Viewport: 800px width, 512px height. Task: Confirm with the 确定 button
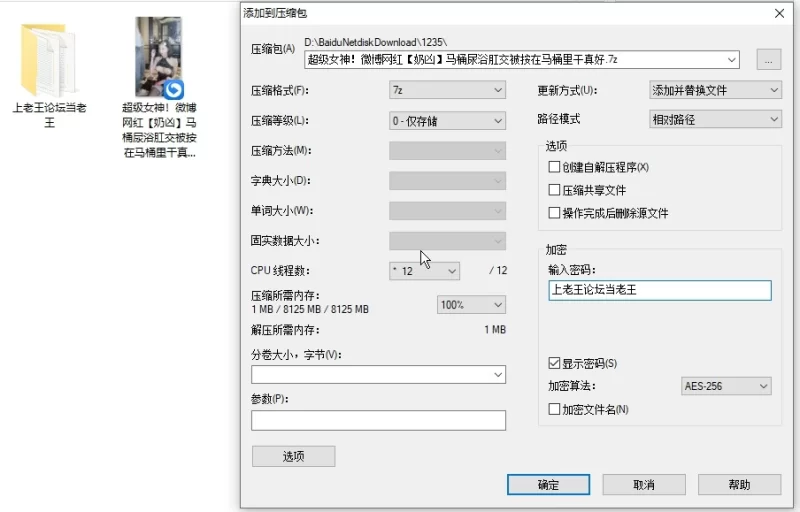click(x=548, y=484)
